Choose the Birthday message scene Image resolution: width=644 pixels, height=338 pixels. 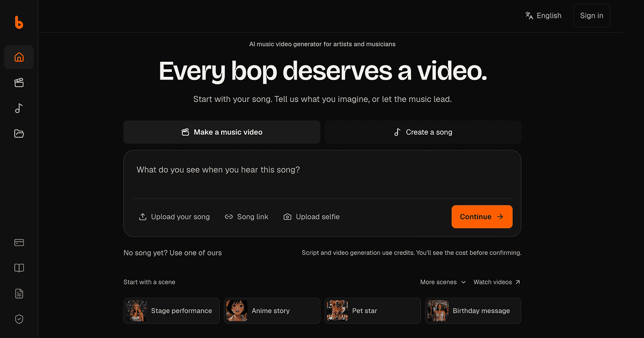[x=473, y=311]
